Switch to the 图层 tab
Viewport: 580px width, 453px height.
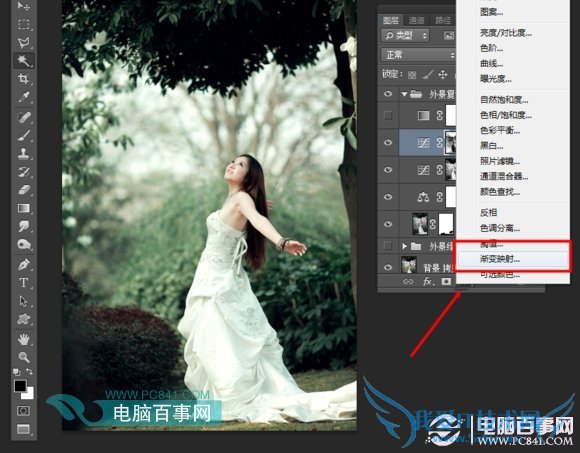(391, 20)
